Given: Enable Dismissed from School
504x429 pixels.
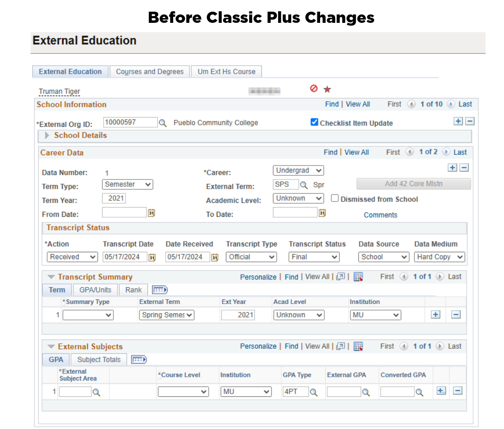Looking at the screenshot, I should click(335, 199).
